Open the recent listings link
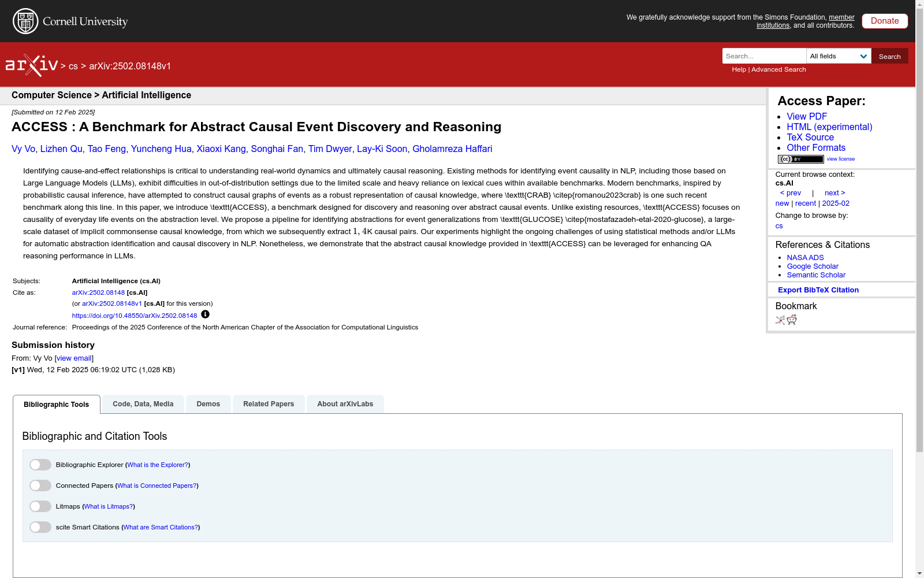Image resolution: width=924 pixels, height=578 pixels. pyautogui.click(x=806, y=203)
